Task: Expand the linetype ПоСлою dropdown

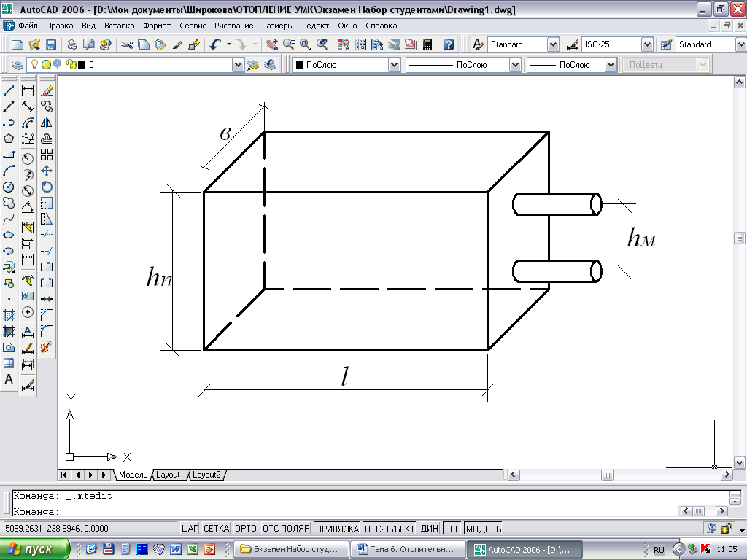Action: [x=515, y=65]
